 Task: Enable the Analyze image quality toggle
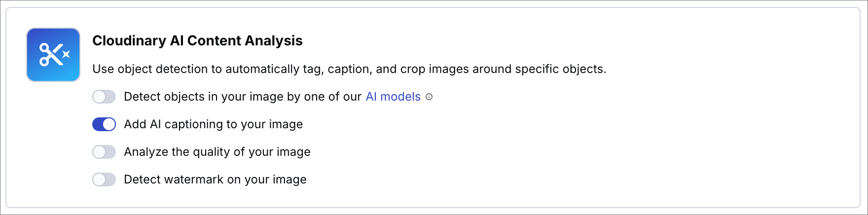[x=104, y=152]
